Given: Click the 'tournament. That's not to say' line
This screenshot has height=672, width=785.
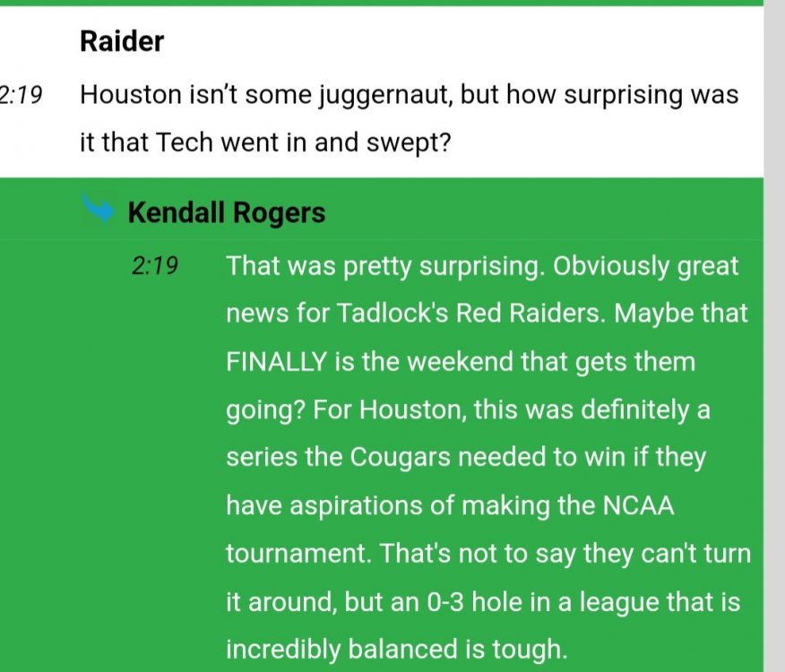Looking at the screenshot, I should point(488,554).
